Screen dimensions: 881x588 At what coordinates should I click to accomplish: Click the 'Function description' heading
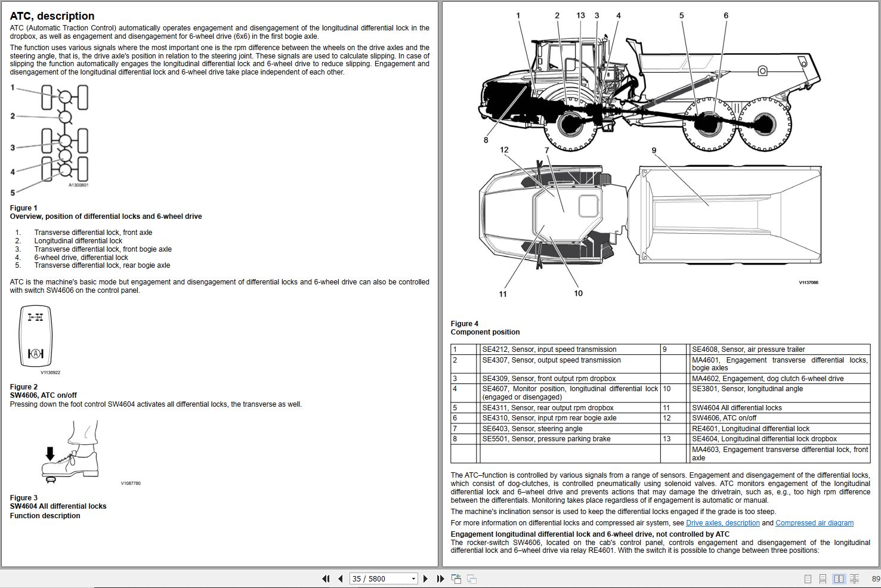point(45,516)
